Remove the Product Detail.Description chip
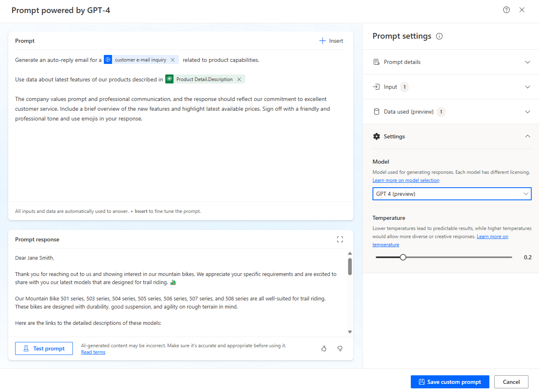 [239, 79]
